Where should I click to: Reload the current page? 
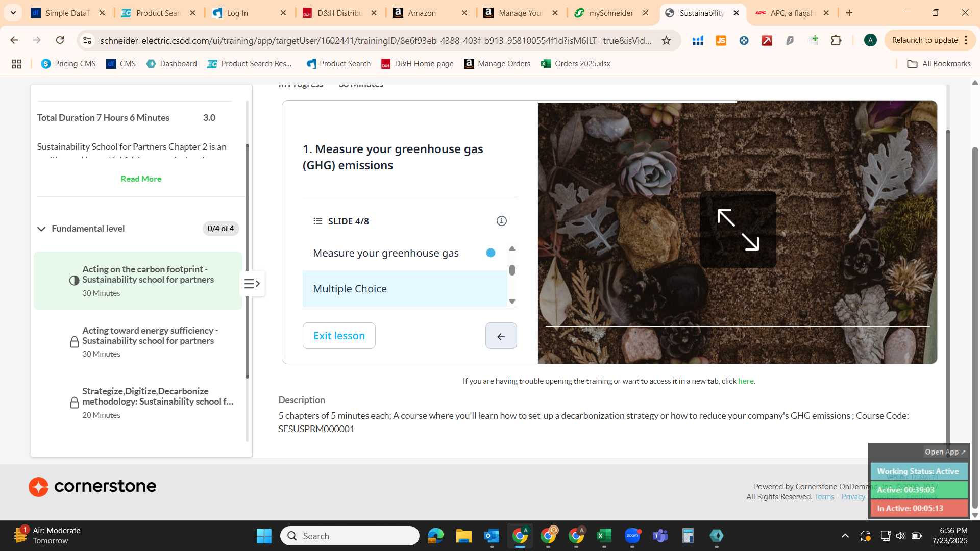[x=60, y=40]
